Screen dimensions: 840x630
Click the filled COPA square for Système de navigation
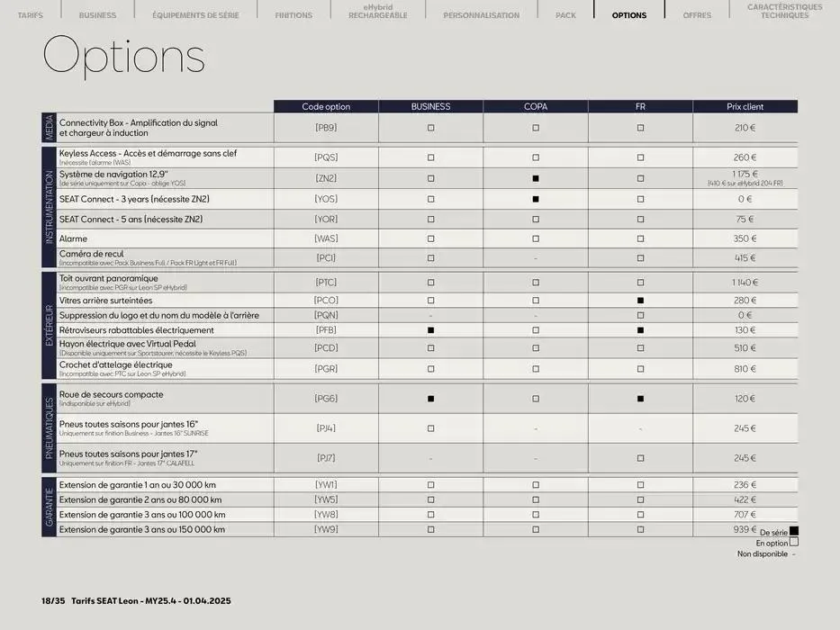point(536,176)
